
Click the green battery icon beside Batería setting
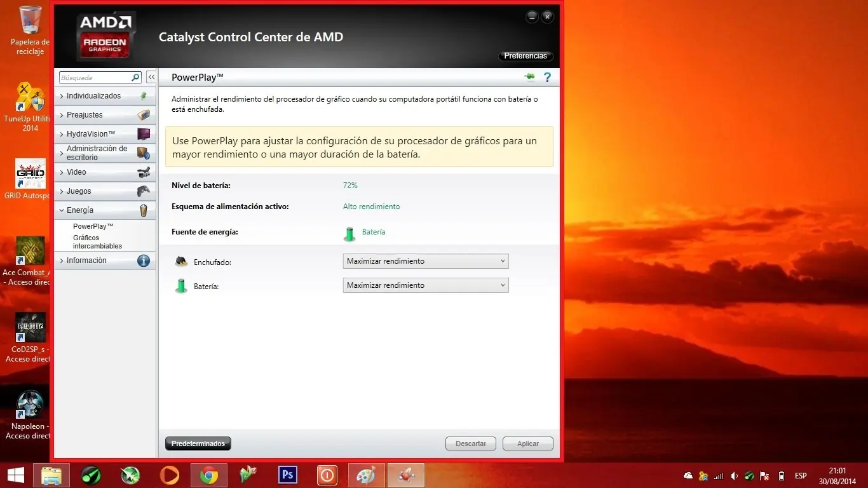(x=182, y=286)
